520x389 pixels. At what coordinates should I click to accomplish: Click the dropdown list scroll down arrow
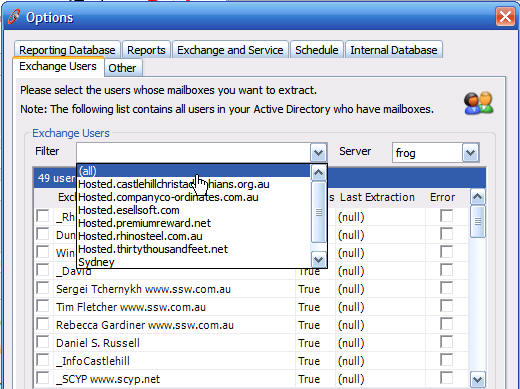coord(319,259)
